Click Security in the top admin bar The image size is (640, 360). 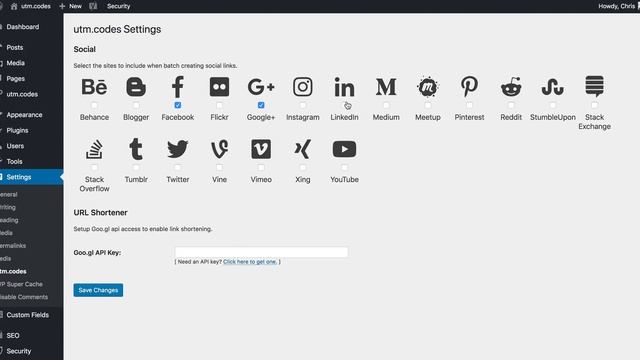pyautogui.click(x=118, y=6)
